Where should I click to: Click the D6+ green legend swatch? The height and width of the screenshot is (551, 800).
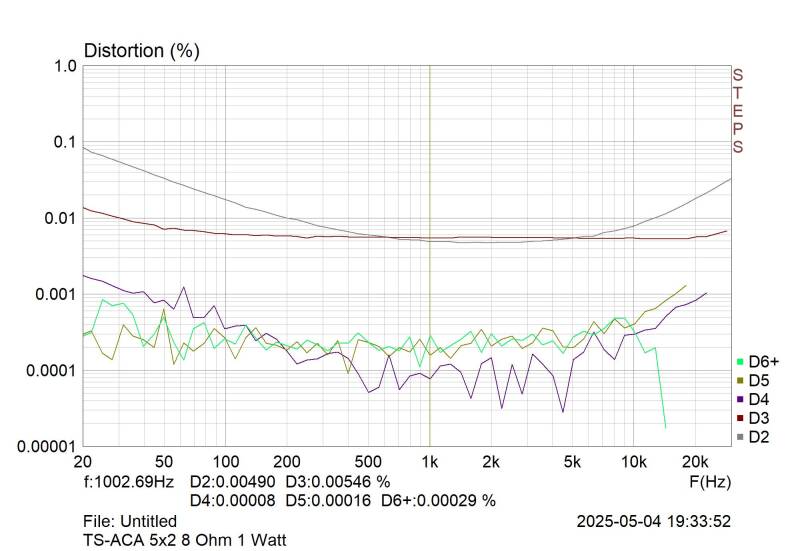coord(740,362)
